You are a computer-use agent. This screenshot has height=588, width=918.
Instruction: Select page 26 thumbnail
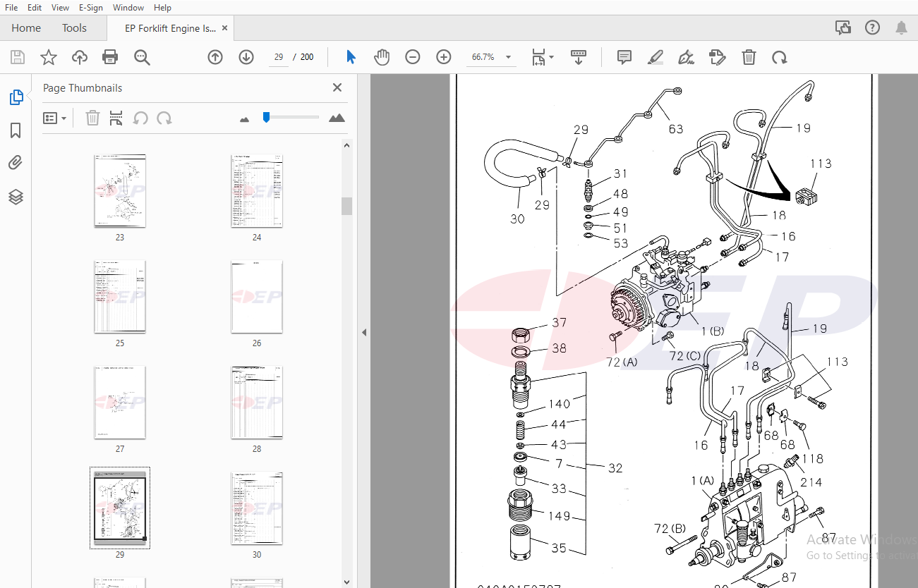257,297
